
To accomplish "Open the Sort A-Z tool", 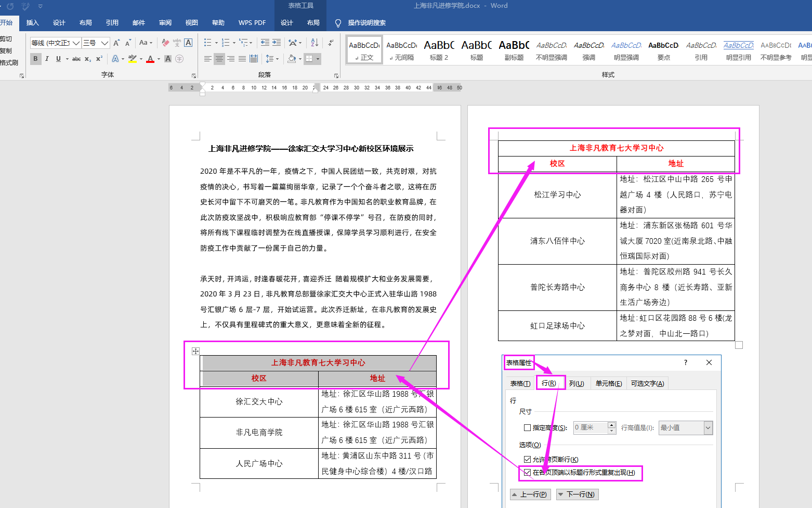I will tap(315, 43).
